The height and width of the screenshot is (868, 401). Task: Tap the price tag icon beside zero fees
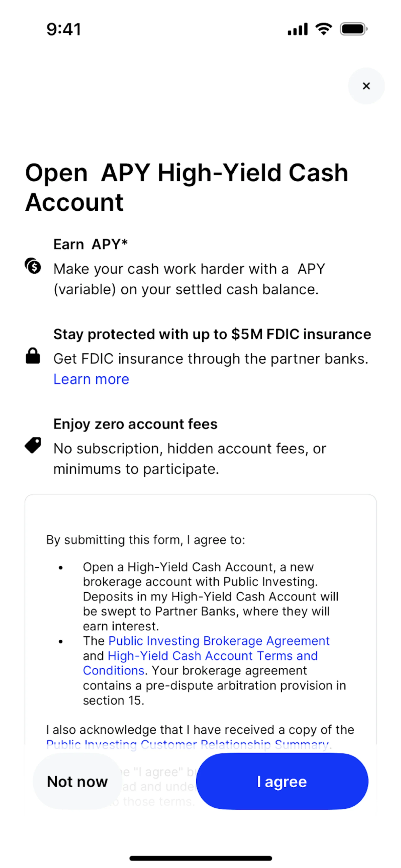click(x=33, y=445)
